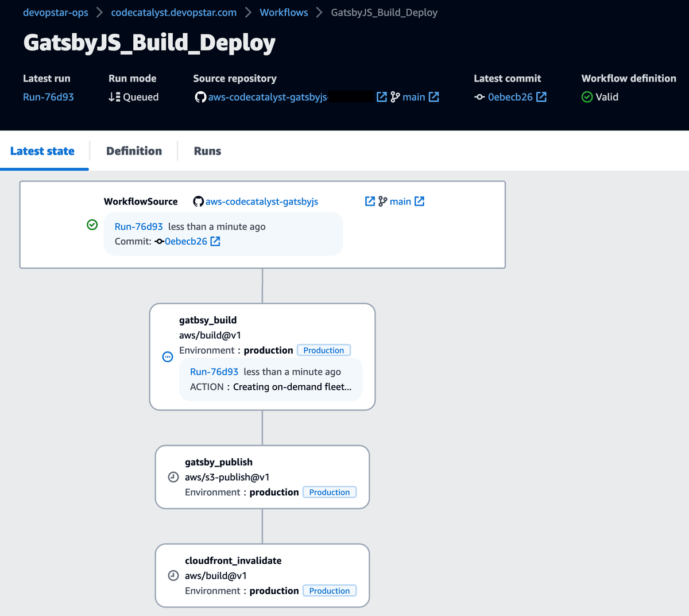This screenshot has width=689, height=616.
Task: Click the success check icon on WorkflowSource
Action: pyautogui.click(x=92, y=225)
